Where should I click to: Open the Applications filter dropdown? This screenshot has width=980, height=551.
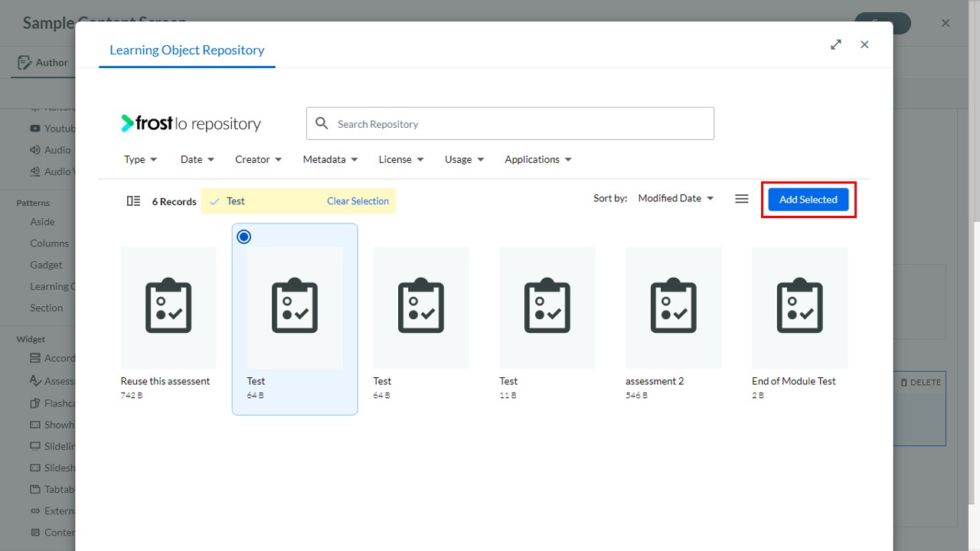click(537, 159)
